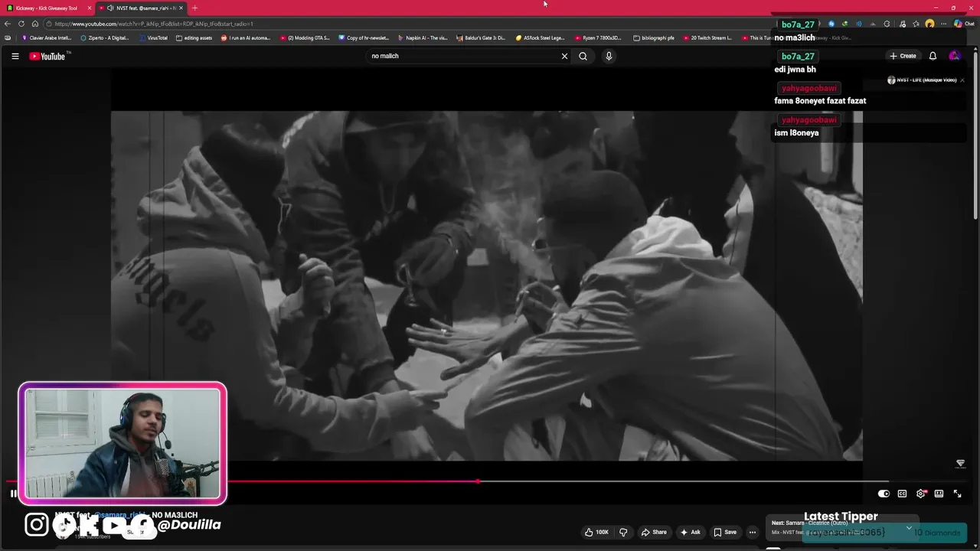
Task: Open YouTube notifications bell
Action: coord(933,56)
